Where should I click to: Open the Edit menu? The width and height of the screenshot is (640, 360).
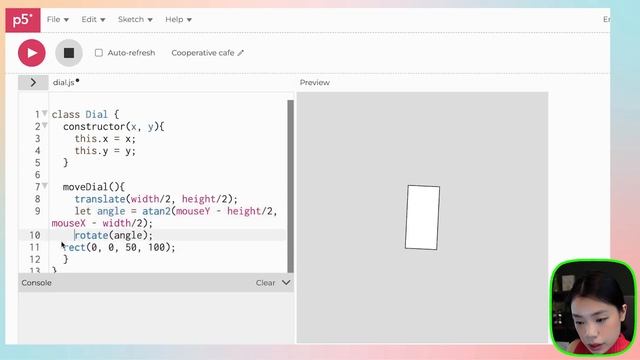point(93,20)
